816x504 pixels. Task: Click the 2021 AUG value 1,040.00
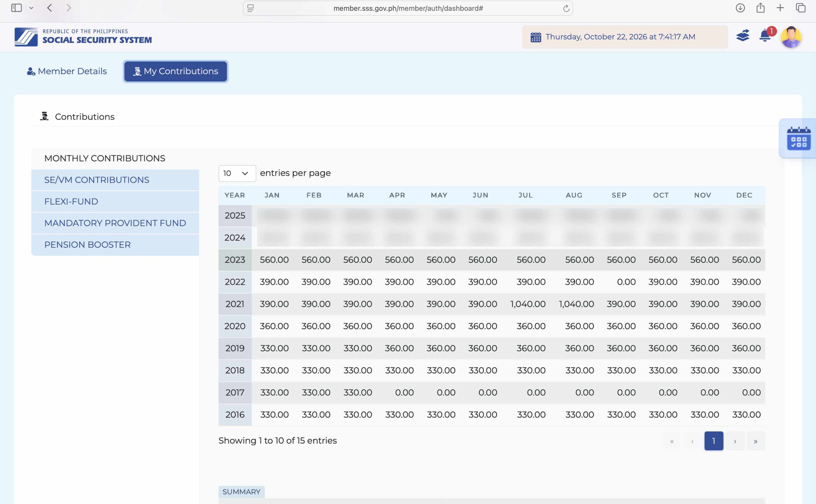pyautogui.click(x=576, y=304)
